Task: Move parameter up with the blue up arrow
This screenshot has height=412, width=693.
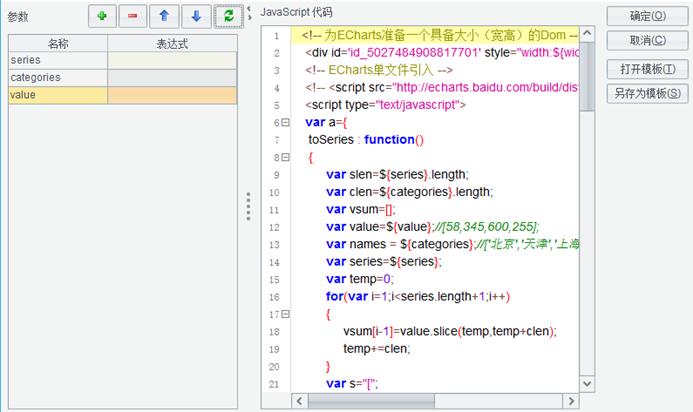Action: pyautogui.click(x=164, y=16)
